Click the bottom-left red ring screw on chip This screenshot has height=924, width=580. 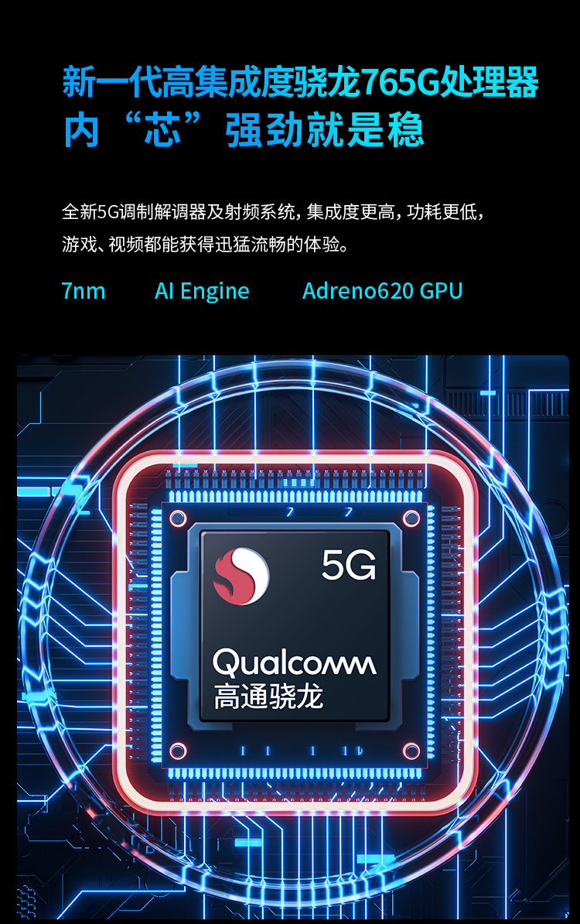point(178,751)
